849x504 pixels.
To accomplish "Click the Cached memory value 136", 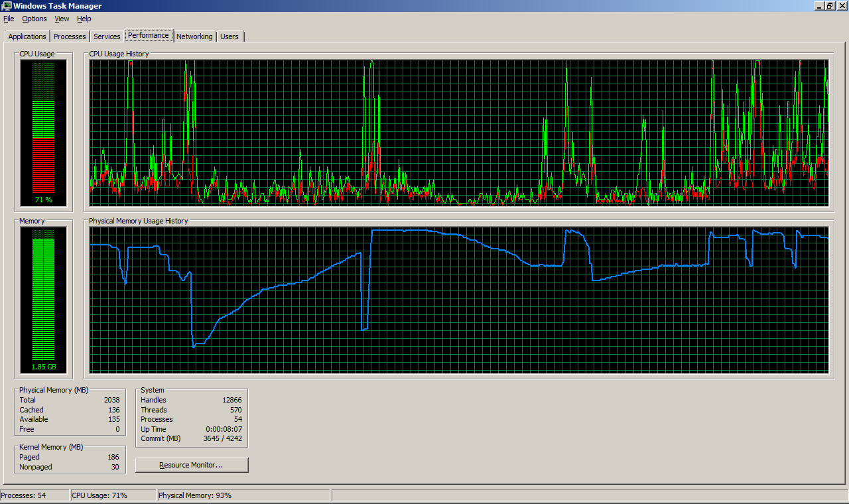I will click(x=114, y=410).
